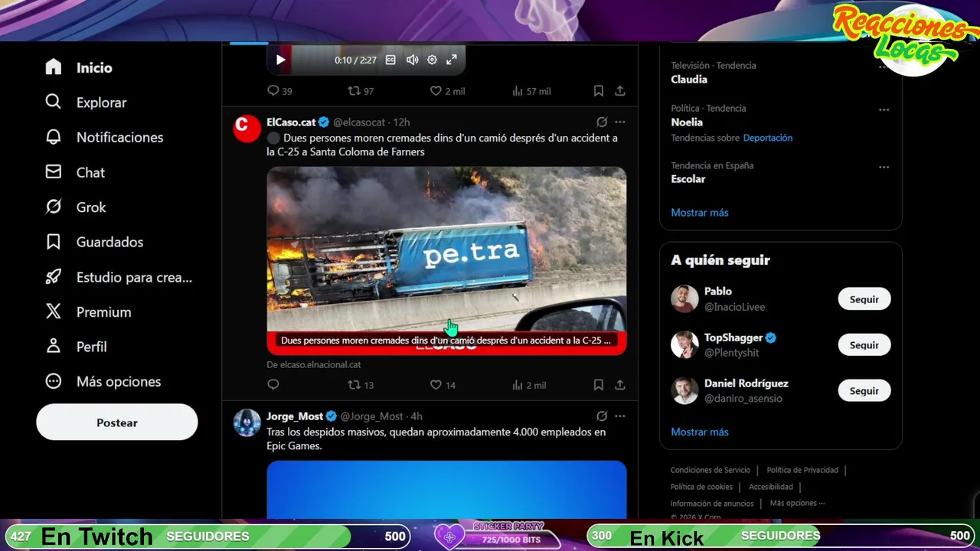The width and height of the screenshot is (980, 551).
Task: Ask Grok about Jorge_Most post
Action: (602, 416)
